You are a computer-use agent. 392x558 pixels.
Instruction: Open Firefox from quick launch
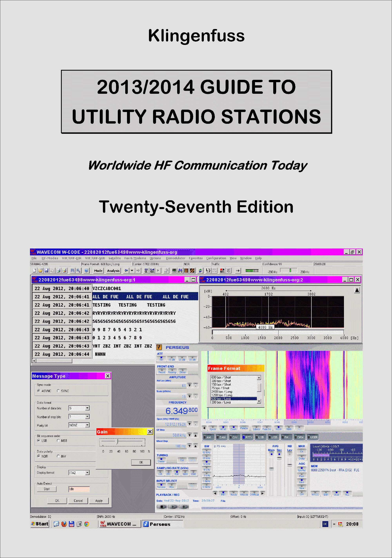pyautogui.click(x=64, y=524)
